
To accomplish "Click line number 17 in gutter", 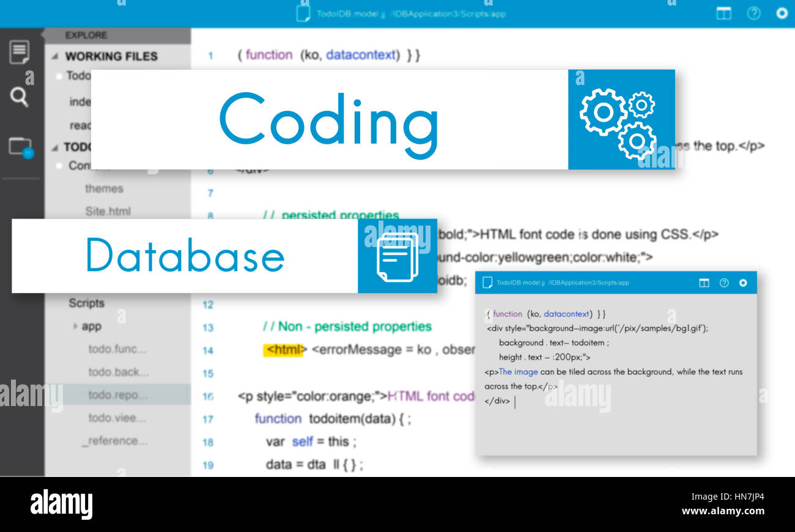I will tap(208, 419).
